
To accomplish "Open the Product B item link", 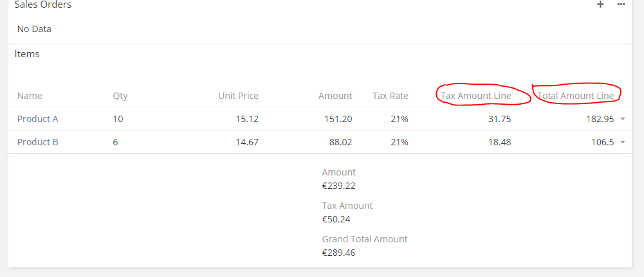I will [x=38, y=142].
